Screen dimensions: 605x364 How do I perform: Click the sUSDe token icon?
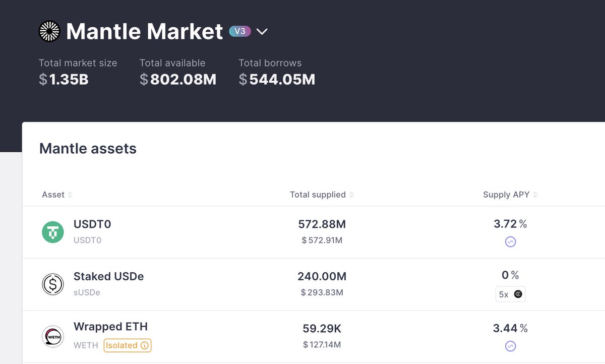pyautogui.click(x=53, y=284)
